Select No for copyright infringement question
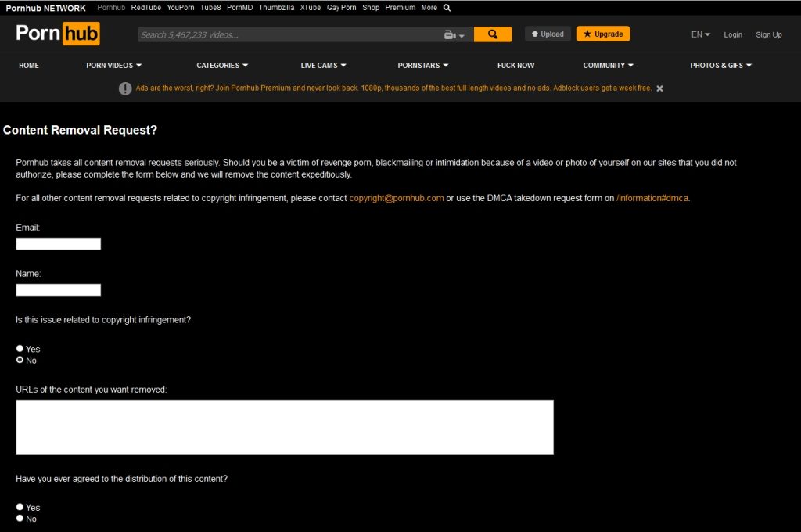 pyautogui.click(x=20, y=361)
